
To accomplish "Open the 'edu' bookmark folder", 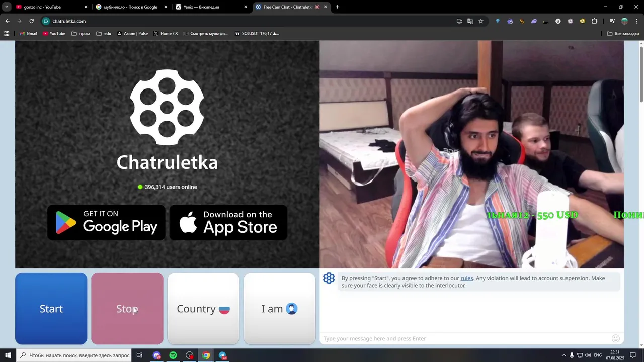I will [104, 34].
